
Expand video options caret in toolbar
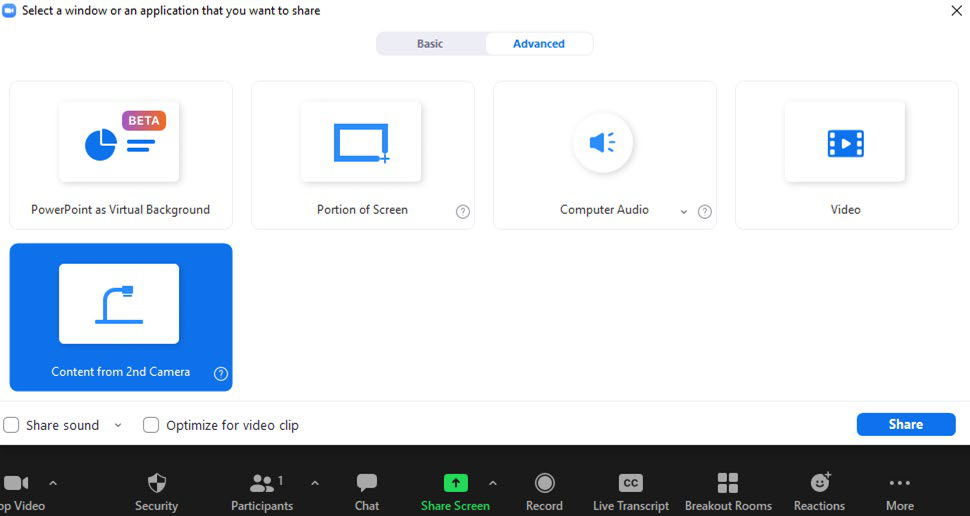(x=53, y=483)
